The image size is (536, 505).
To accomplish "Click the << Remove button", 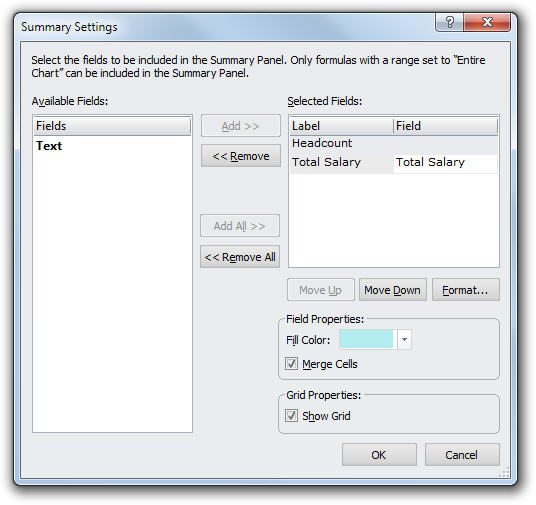I will tap(241, 156).
